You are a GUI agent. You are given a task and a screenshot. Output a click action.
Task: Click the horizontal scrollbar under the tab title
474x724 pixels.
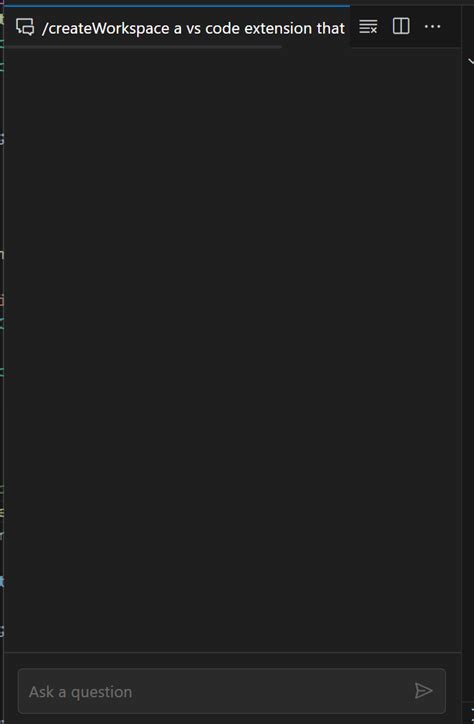pos(143,47)
